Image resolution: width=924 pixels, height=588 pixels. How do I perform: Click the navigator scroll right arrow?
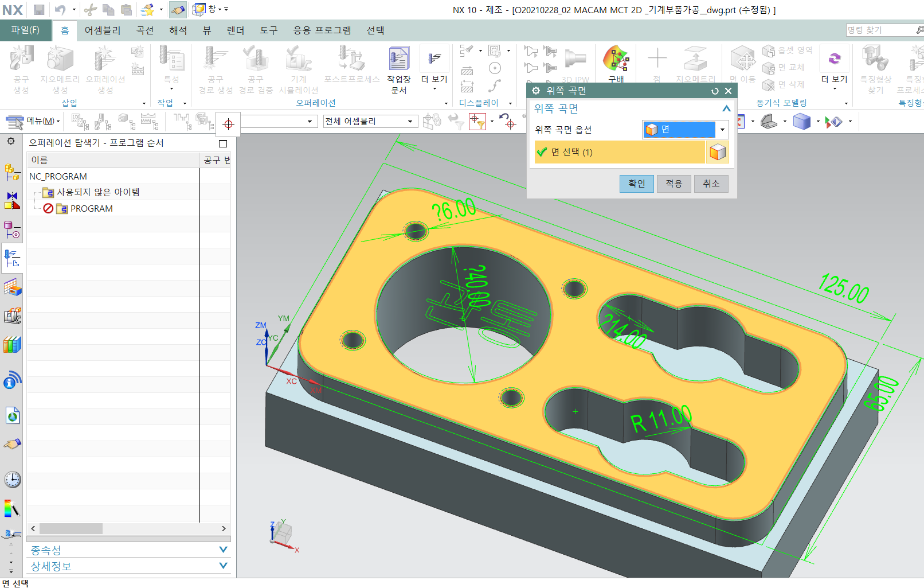pos(224,528)
